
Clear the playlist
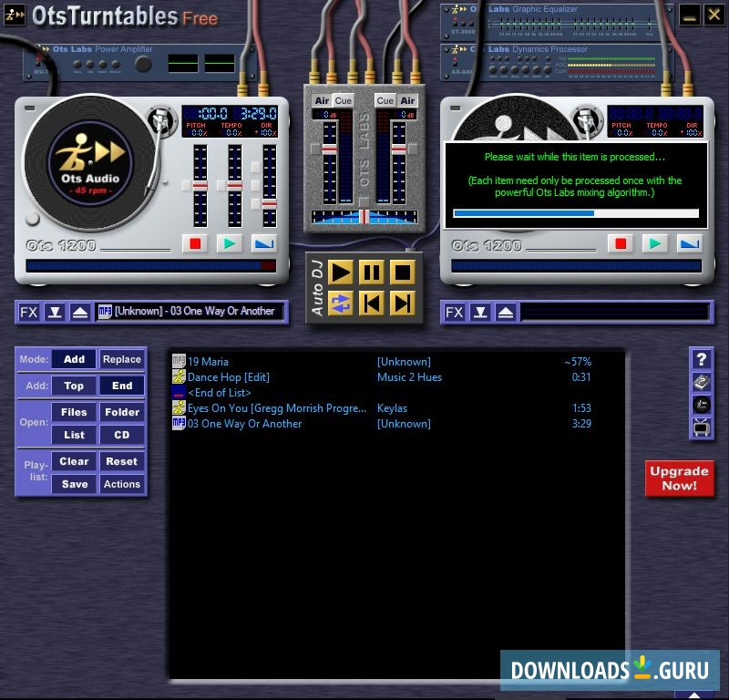(74, 461)
